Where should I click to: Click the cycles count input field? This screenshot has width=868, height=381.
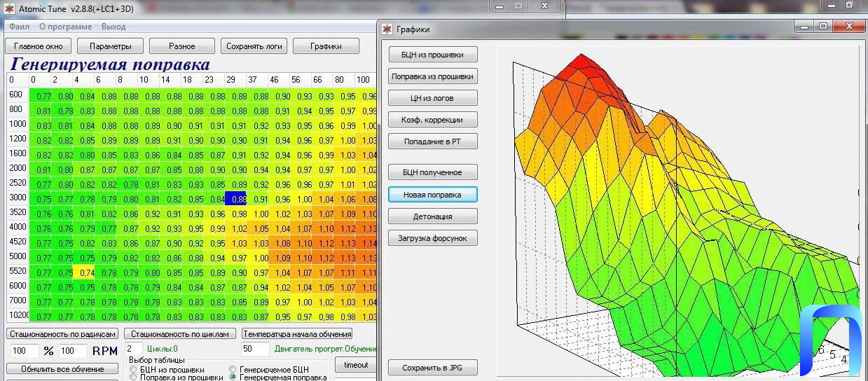(134, 348)
